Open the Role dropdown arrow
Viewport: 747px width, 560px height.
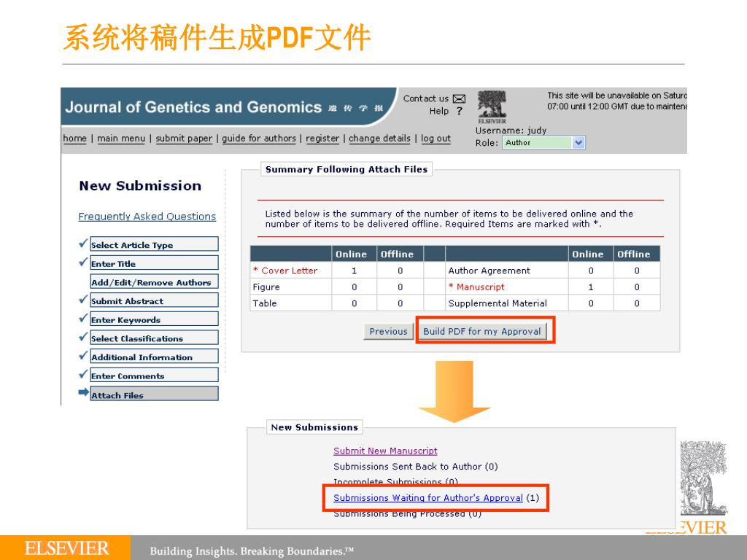pos(578,142)
